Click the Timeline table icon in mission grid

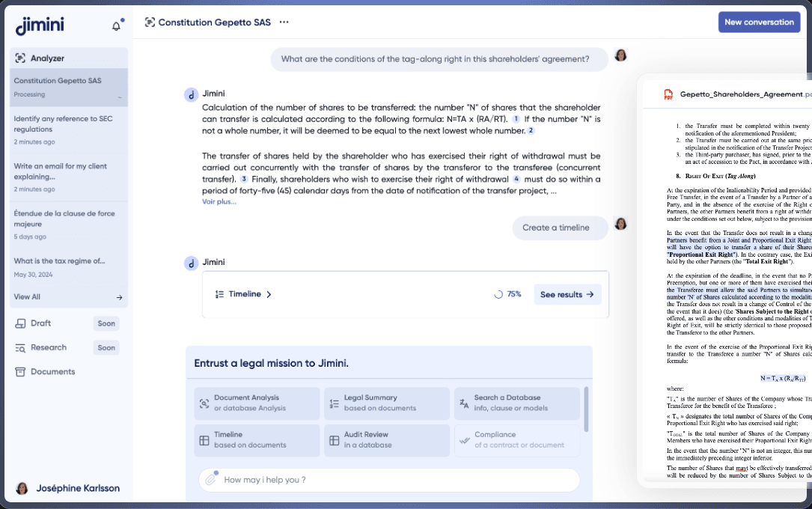204,440
